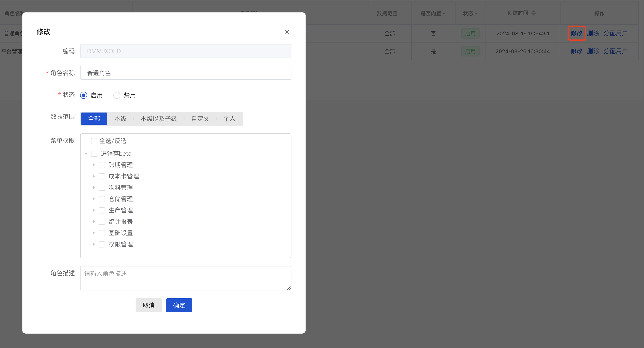
Task: Collapse the 进销存beta tree node
Action: 86,154
